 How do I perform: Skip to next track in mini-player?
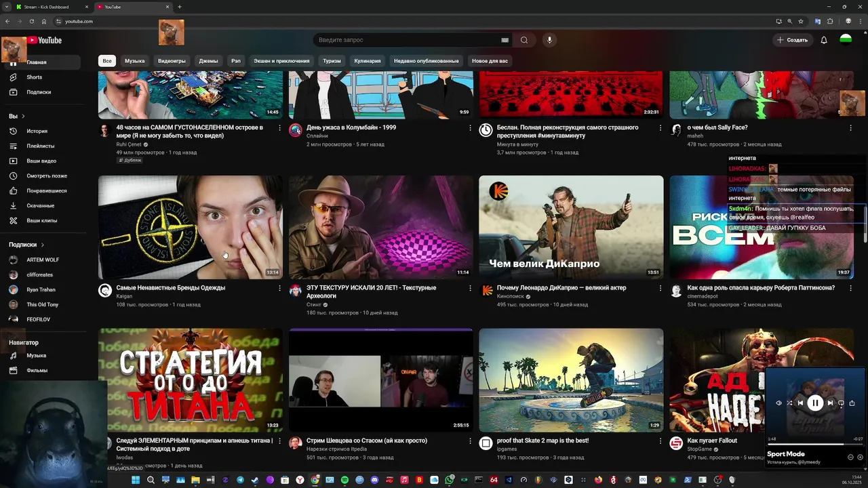pos(830,403)
